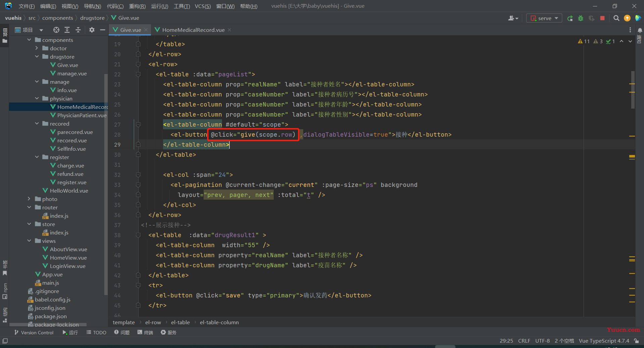
Task: Open project panel settings gear
Action: 92,30
